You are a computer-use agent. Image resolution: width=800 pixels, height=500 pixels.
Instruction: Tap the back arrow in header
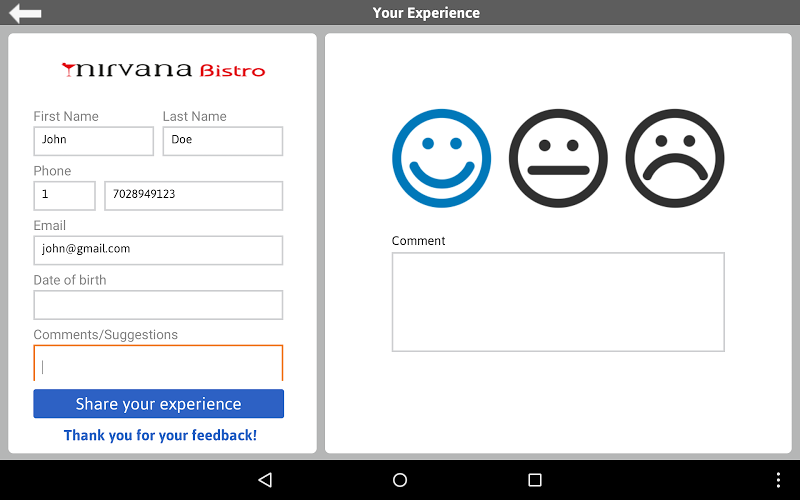[25, 13]
